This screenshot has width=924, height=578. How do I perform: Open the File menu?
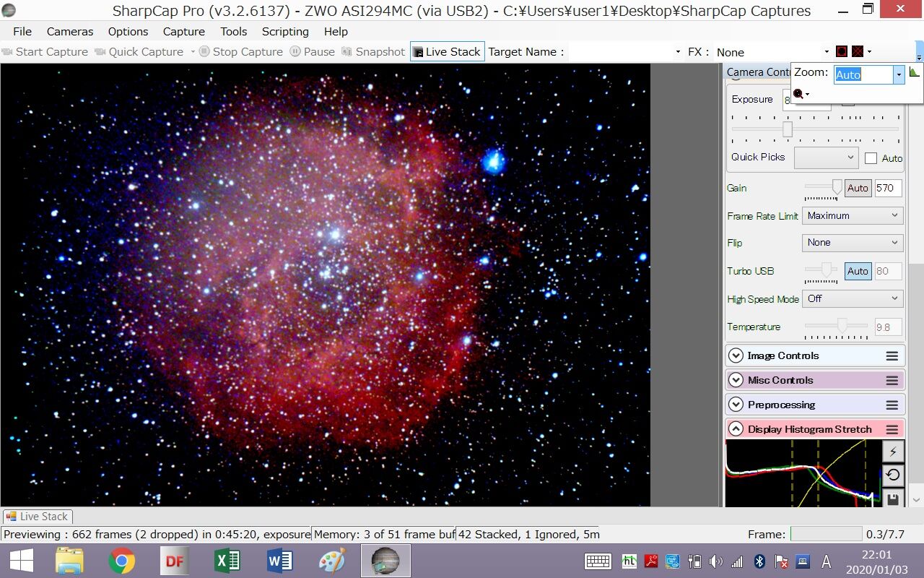tap(22, 31)
